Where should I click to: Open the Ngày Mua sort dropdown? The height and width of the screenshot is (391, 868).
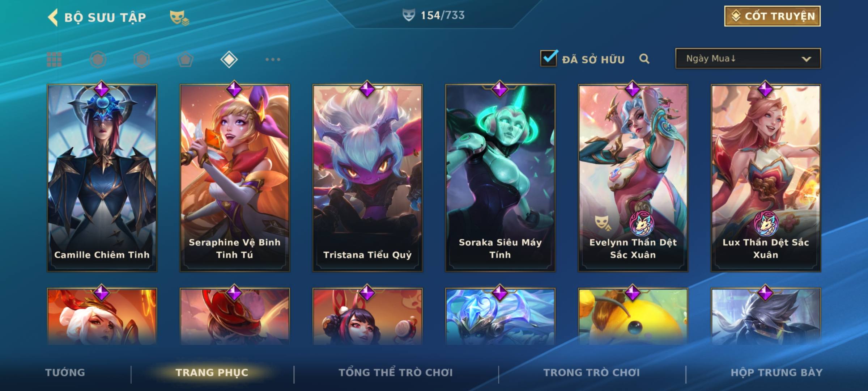click(748, 58)
